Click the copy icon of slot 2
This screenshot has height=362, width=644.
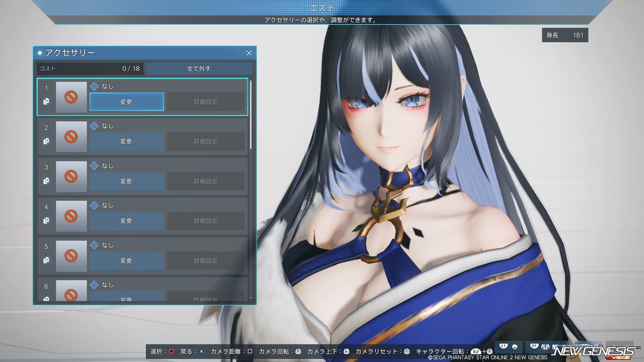[46, 141]
